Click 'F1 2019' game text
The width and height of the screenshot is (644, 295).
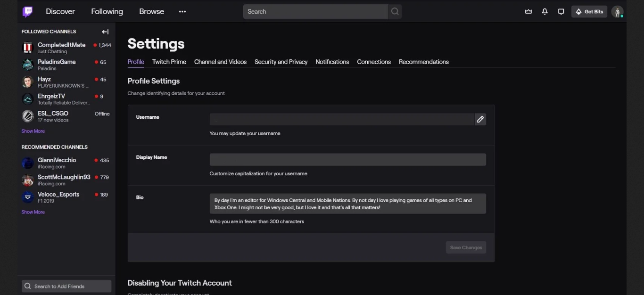click(x=46, y=201)
